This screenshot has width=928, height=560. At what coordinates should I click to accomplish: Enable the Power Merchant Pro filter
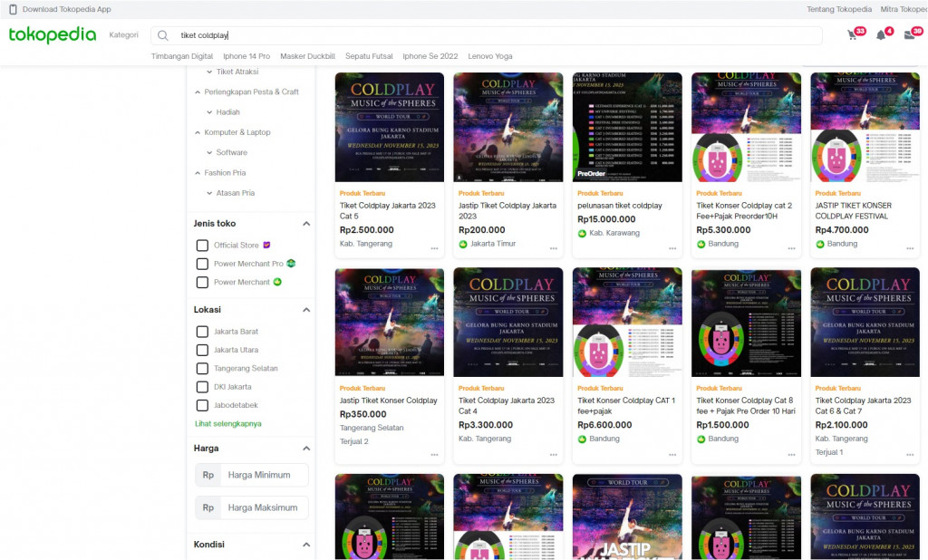(x=202, y=264)
